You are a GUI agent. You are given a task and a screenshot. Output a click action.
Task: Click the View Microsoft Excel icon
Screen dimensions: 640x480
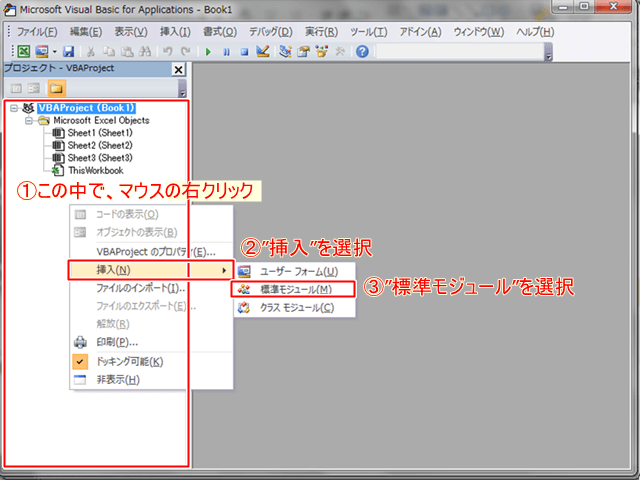tap(24, 51)
